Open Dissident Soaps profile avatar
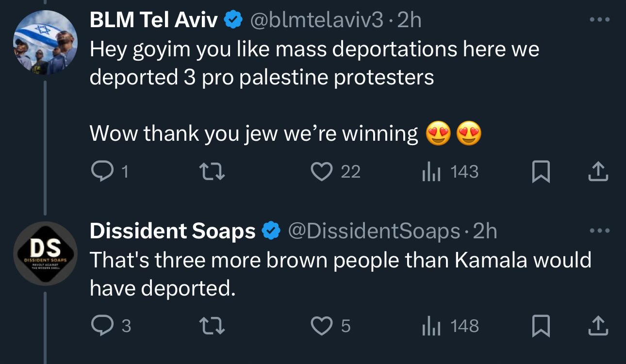 45,253
